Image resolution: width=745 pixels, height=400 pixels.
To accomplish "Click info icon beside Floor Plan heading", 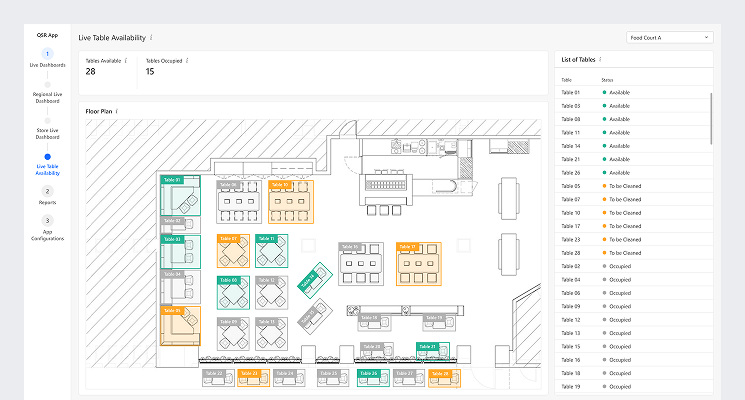I will 117,111.
